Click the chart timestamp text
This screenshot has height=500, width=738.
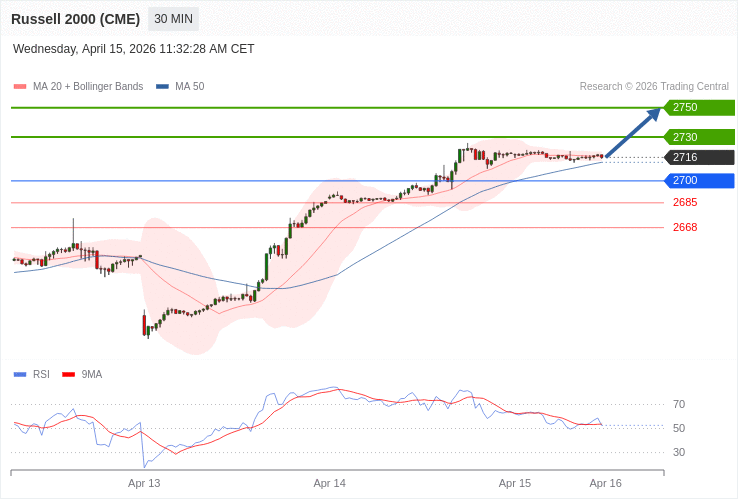[134, 49]
